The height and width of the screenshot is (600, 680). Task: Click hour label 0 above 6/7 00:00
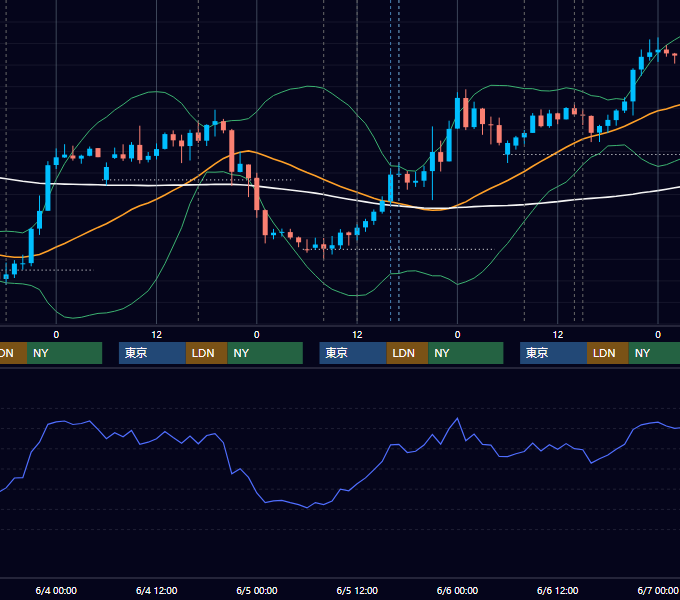[658, 335]
